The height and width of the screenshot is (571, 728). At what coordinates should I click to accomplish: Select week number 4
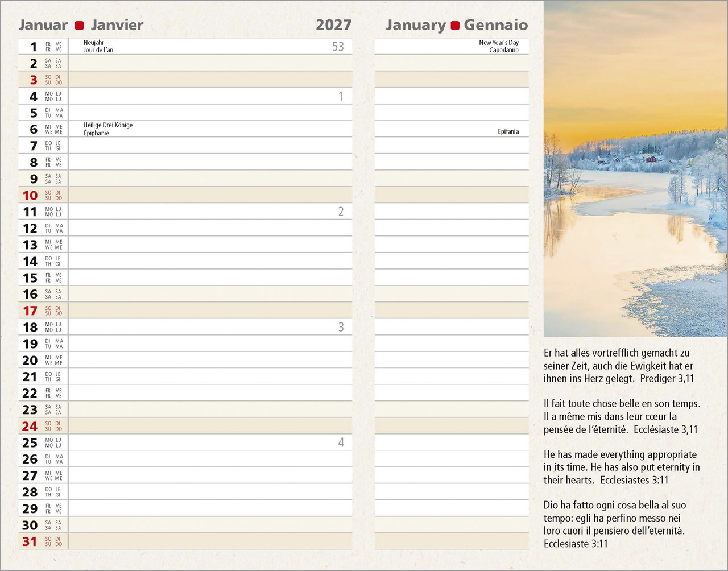[341, 442]
